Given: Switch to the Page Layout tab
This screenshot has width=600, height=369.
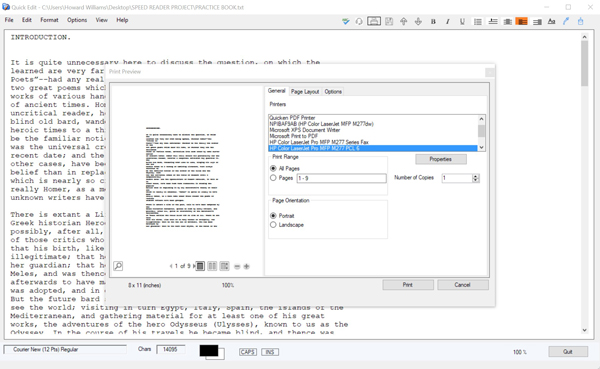Looking at the screenshot, I should [305, 91].
